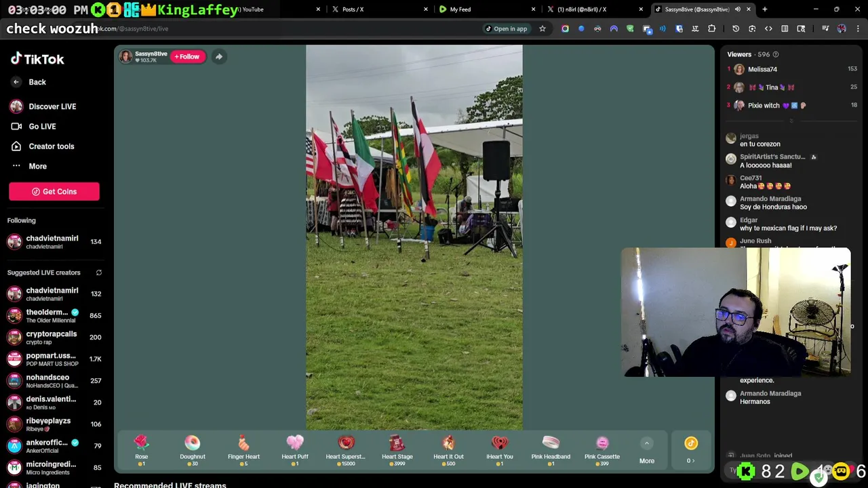
Task: Click the TikTok logo
Action: 37,59
